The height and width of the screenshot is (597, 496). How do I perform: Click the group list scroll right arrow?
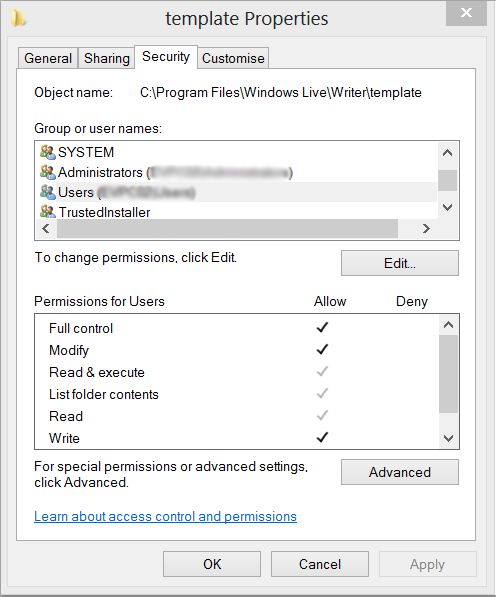[x=426, y=228]
